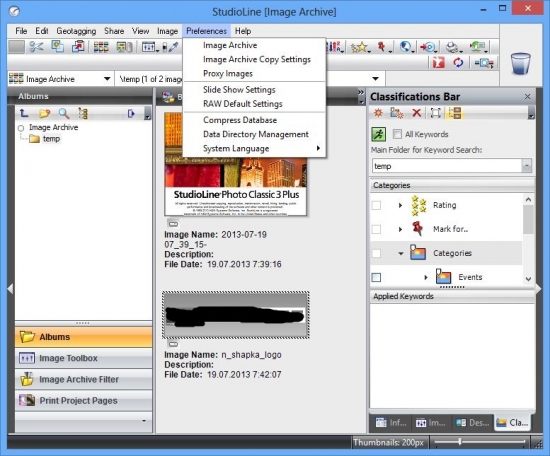The width and height of the screenshot is (550, 456).
Task: Click the red refresh arrows icon
Action: click(458, 63)
